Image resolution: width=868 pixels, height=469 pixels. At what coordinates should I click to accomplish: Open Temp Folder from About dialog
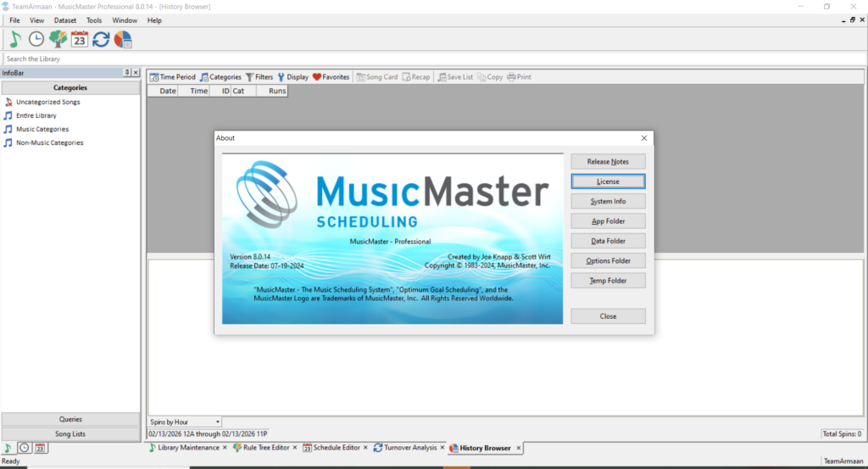coord(608,281)
